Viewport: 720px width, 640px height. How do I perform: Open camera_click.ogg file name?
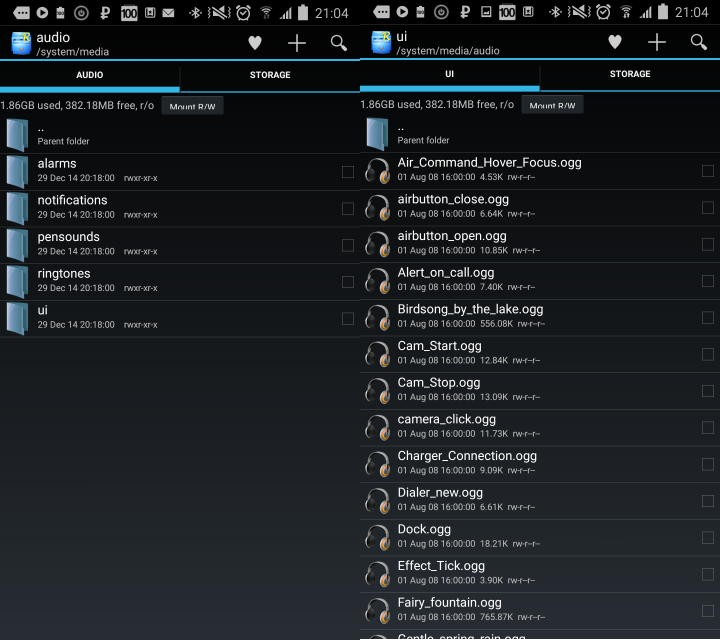(446, 419)
